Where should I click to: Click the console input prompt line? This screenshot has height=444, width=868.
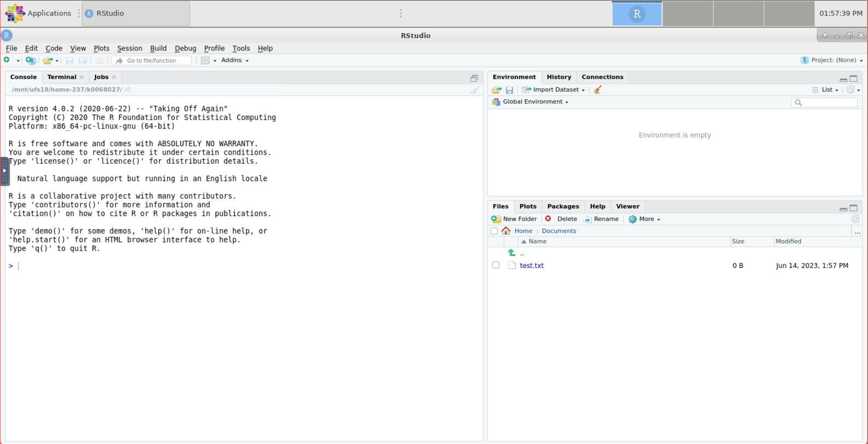coord(244,266)
